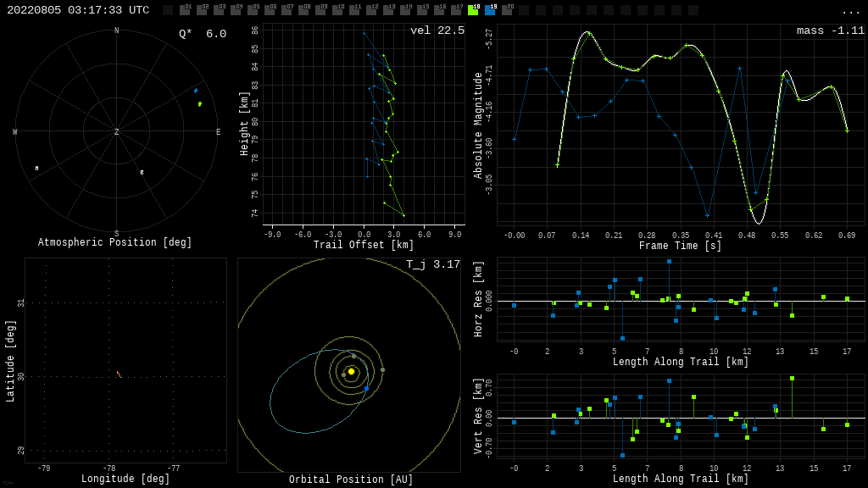
Task: Click the white curve minimum in magnitude plot
Action: coord(759,223)
